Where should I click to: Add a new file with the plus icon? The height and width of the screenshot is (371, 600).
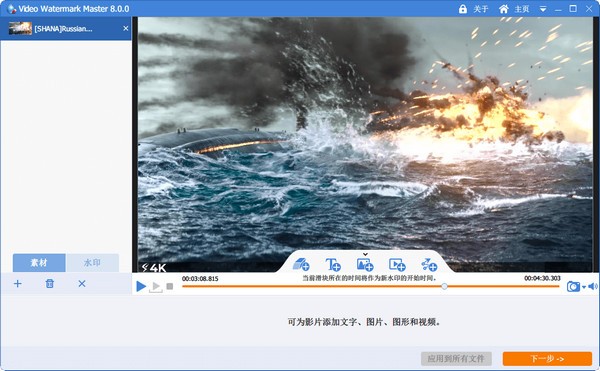click(18, 284)
